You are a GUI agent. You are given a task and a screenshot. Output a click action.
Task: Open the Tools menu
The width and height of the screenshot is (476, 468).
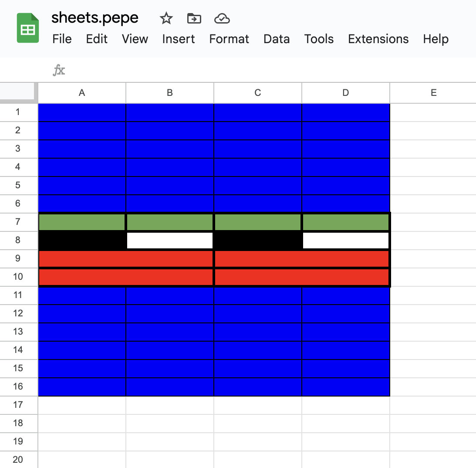click(319, 39)
